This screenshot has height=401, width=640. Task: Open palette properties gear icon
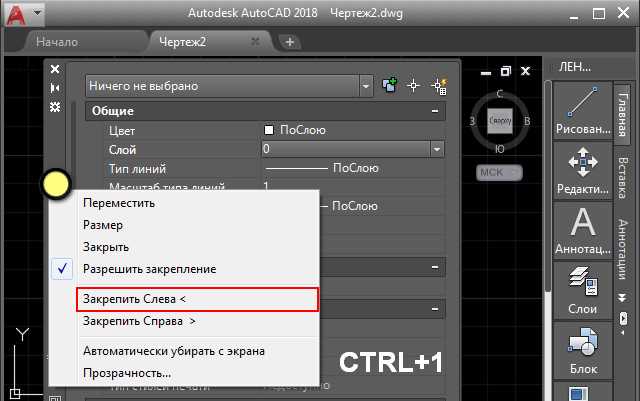click(x=55, y=107)
